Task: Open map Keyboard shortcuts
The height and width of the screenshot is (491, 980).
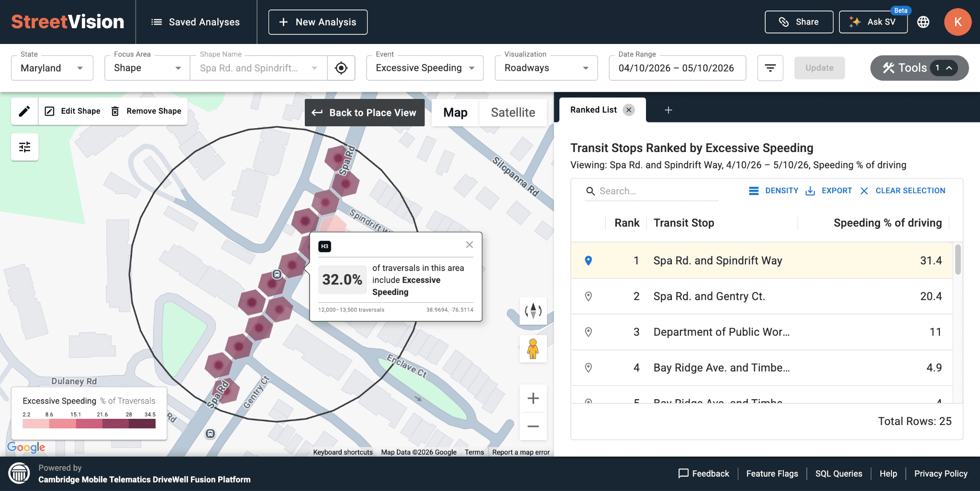Action: [343, 452]
